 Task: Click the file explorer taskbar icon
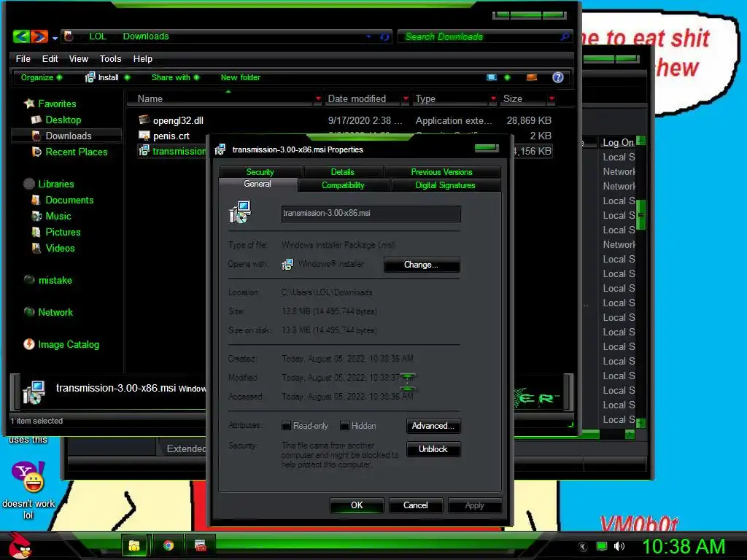(x=135, y=545)
